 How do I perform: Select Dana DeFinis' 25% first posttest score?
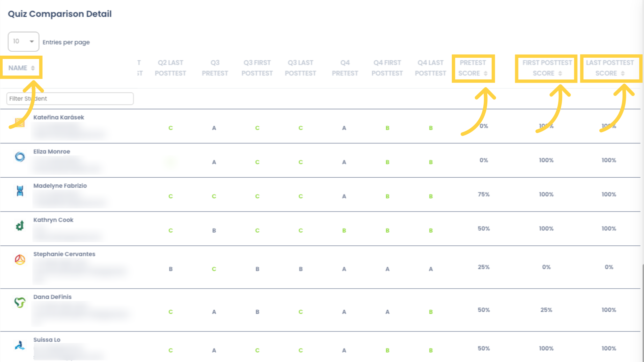click(x=546, y=310)
